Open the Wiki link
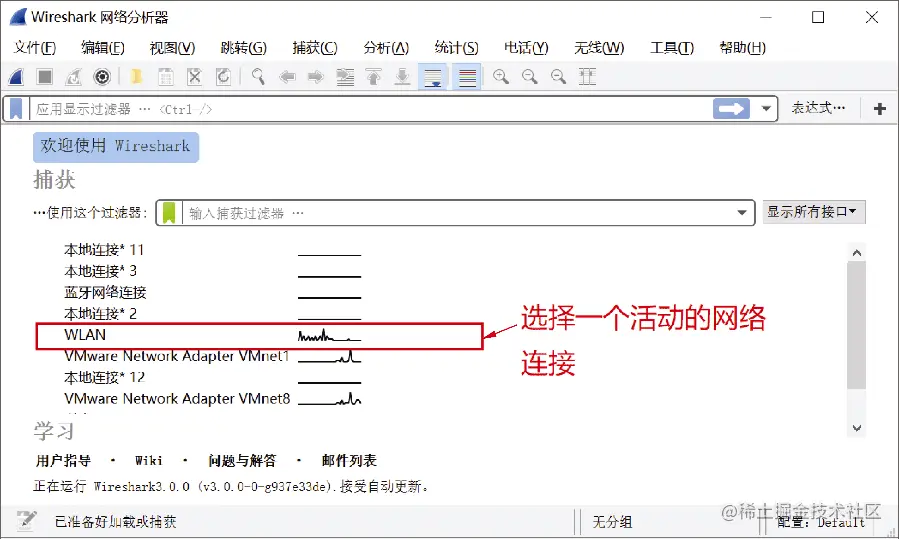This screenshot has width=899, height=539. click(148, 460)
